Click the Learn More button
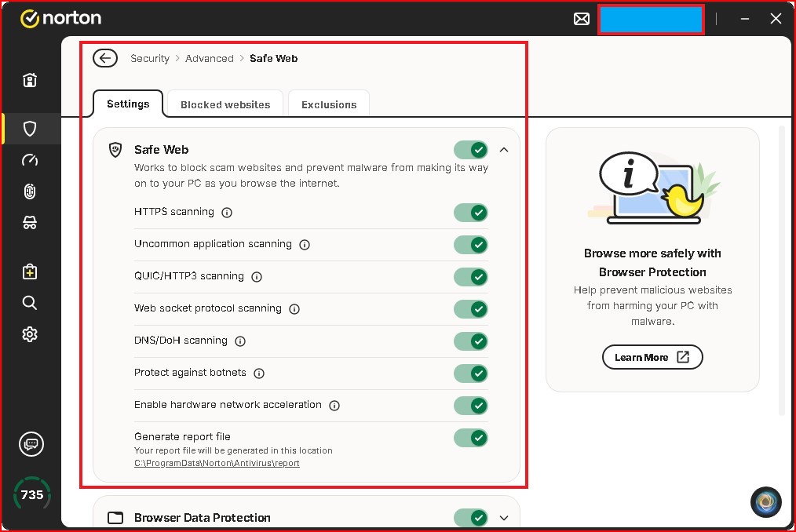This screenshot has width=796, height=532. [x=652, y=357]
